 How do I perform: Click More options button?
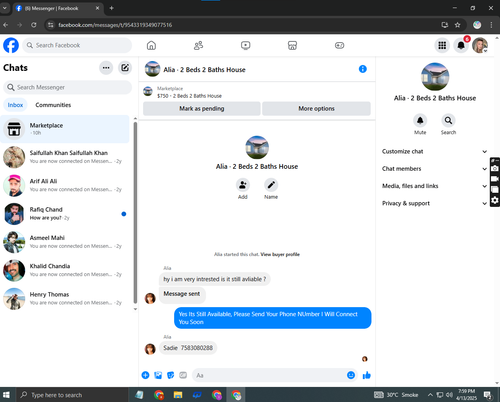[316, 109]
